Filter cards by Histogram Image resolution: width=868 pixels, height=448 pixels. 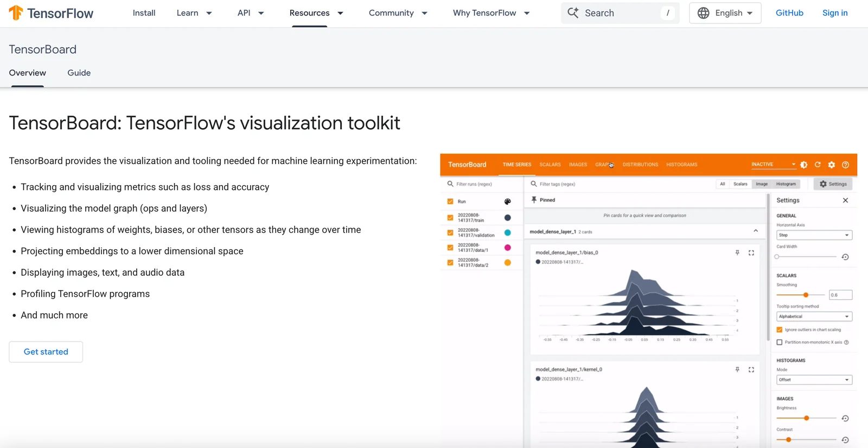click(x=786, y=184)
